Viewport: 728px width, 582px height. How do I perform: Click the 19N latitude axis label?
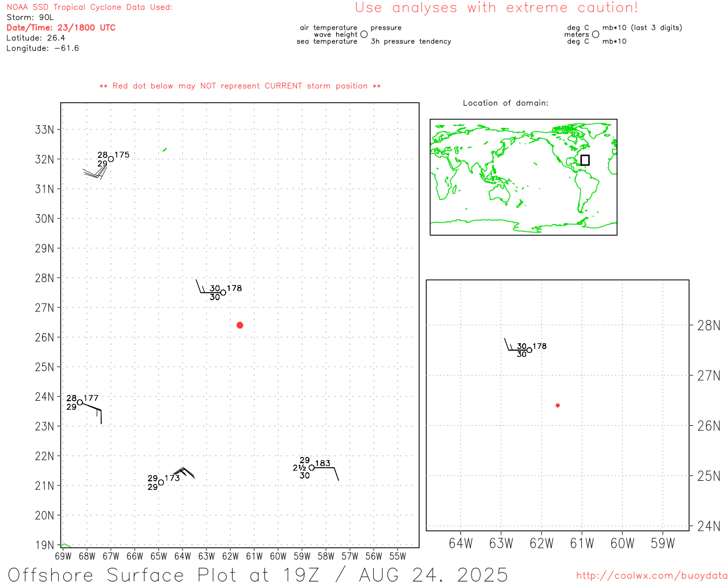[44, 546]
